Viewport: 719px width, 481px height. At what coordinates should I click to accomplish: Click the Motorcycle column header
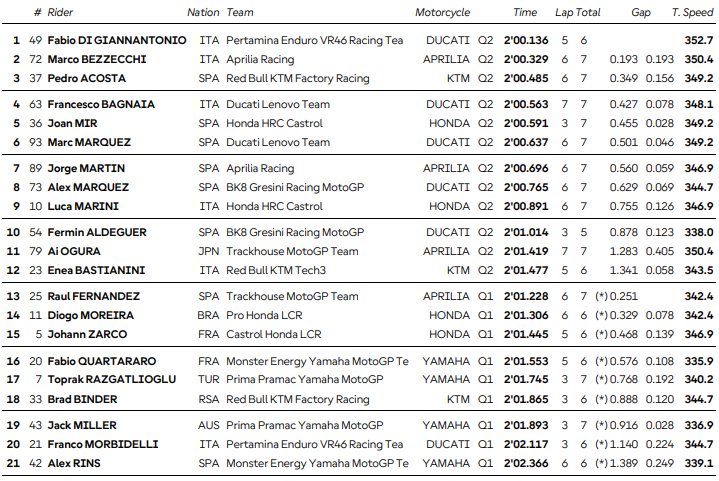pos(442,13)
